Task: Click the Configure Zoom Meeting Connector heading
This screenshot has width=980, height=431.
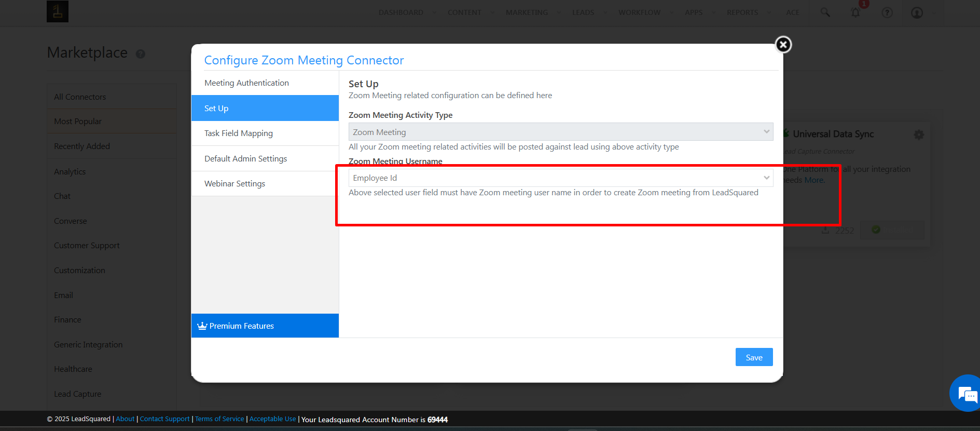Action: pyautogui.click(x=304, y=60)
